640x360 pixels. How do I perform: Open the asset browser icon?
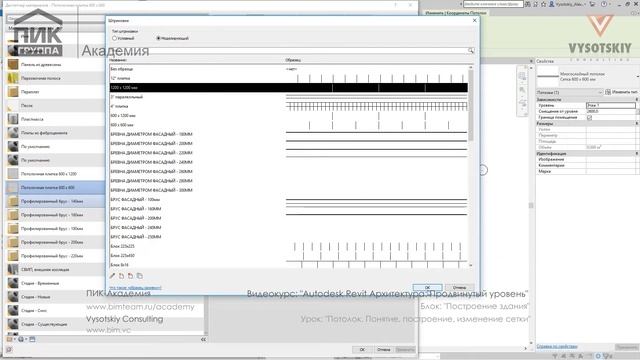point(32,339)
